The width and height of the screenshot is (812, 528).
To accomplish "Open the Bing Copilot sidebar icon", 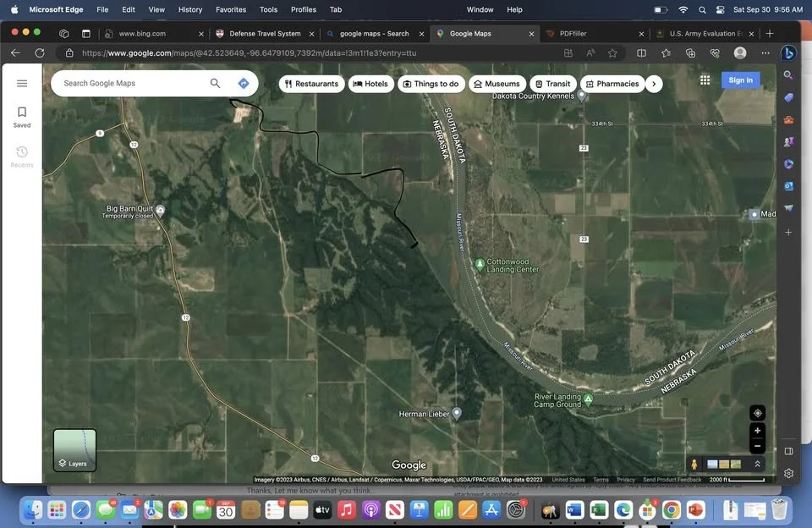I will point(788,52).
